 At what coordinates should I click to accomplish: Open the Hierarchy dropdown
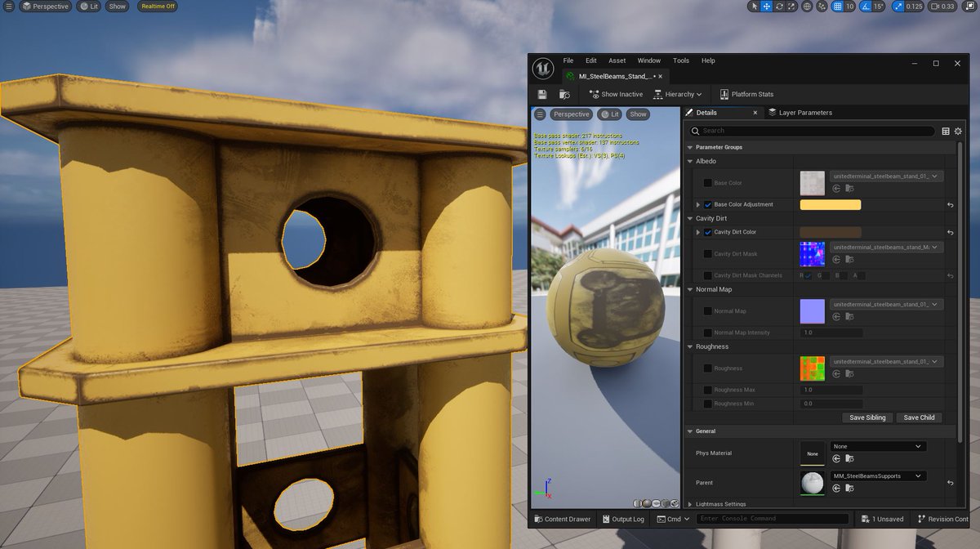click(x=678, y=94)
